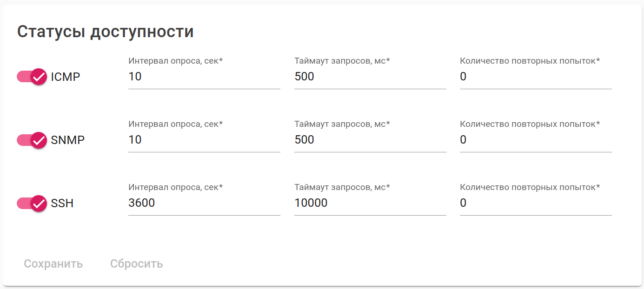Click the SNMP label text

(68, 140)
